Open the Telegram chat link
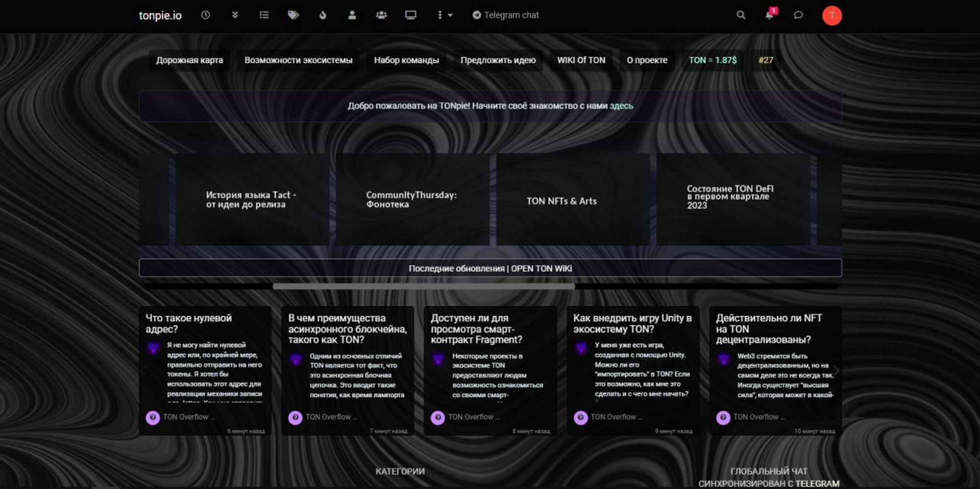 coord(506,15)
